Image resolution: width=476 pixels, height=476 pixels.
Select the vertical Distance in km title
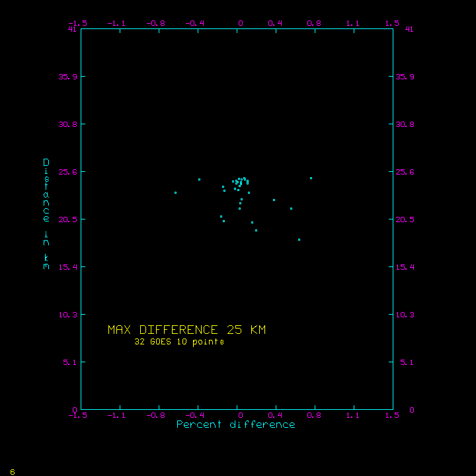[46, 214]
